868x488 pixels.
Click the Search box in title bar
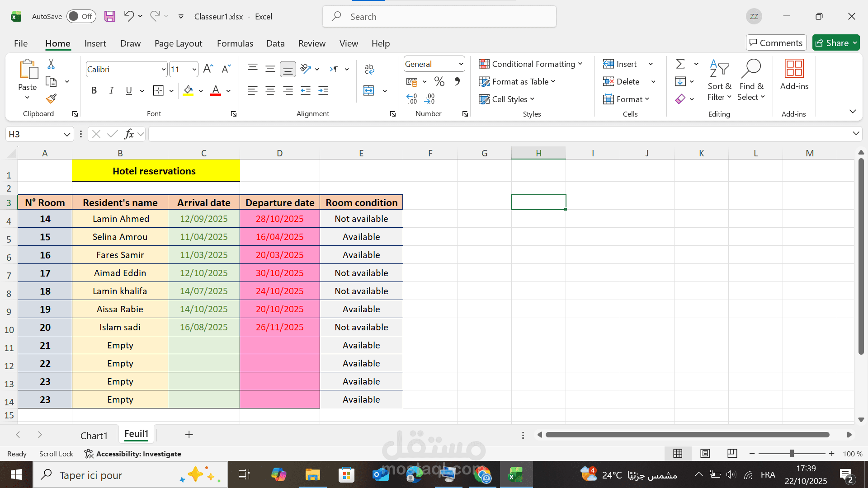click(x=439, y=17)
